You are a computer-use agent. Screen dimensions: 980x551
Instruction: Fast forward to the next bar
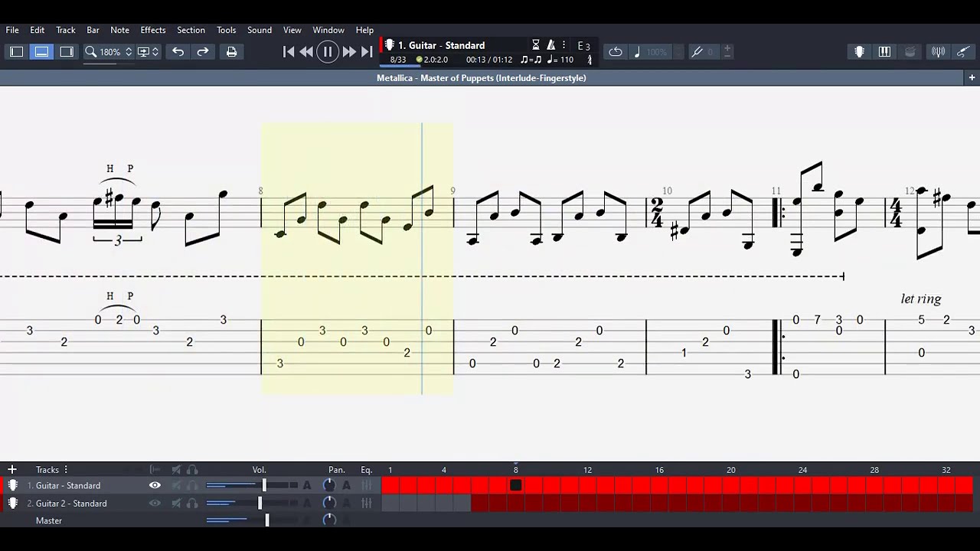349,52
